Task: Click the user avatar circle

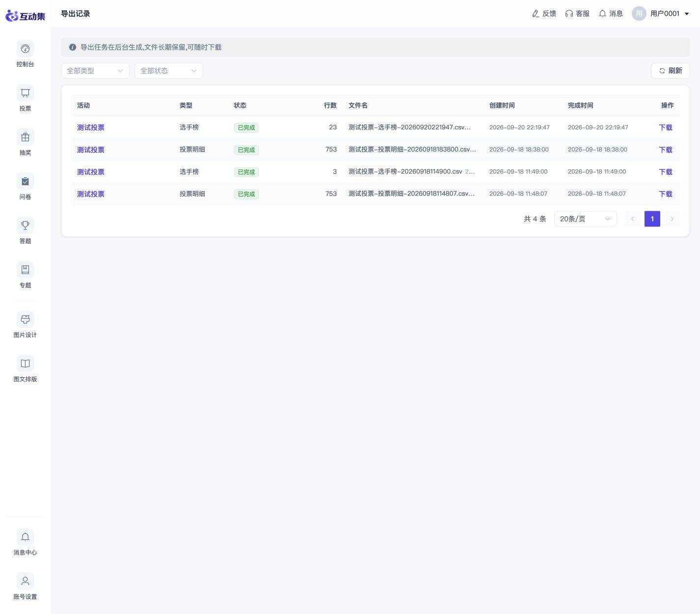Action: 639,14
